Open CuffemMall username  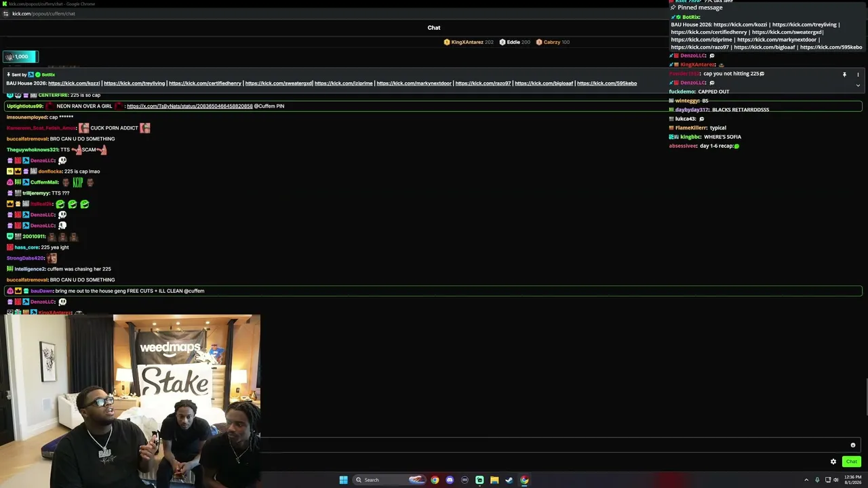[45, 182]
